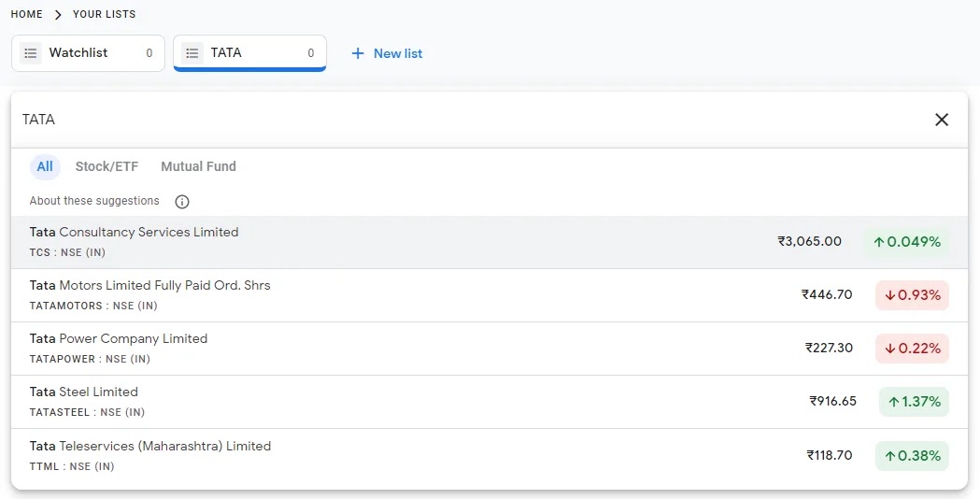
Task: Click the TATA list icon
Action: 192,53
